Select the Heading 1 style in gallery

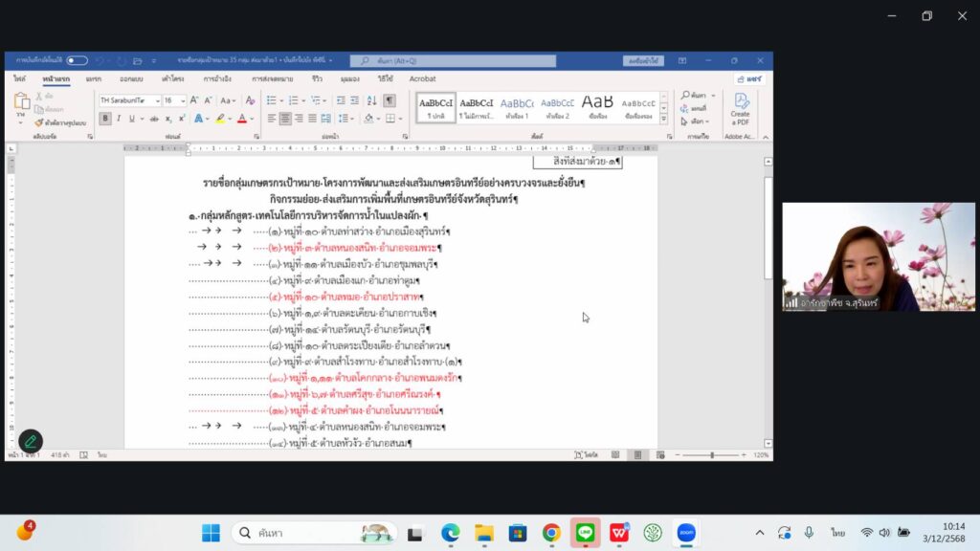pyautogui.click(x=517, y=108)
